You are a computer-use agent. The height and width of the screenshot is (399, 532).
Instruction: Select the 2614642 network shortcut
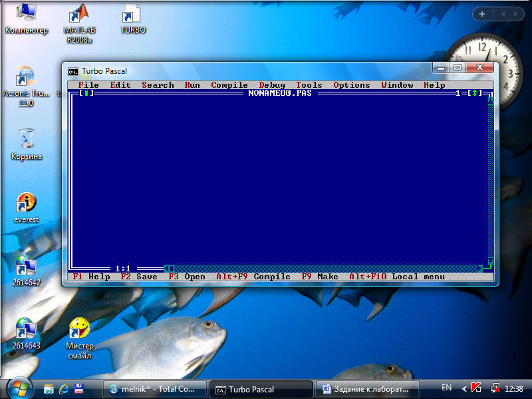pos(26,271)
